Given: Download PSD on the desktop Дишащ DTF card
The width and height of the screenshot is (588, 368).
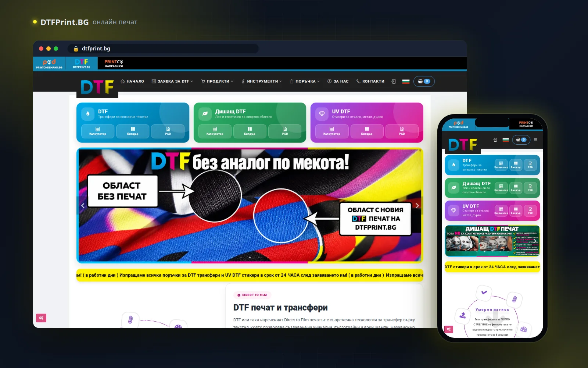Looking at the screenshot, I should pos(285,131).
